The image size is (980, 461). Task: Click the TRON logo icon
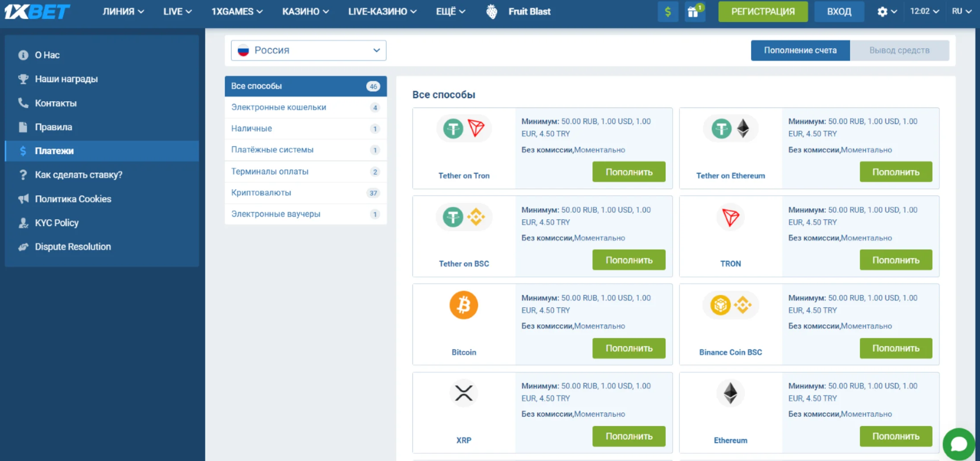[x=730, y=218]
